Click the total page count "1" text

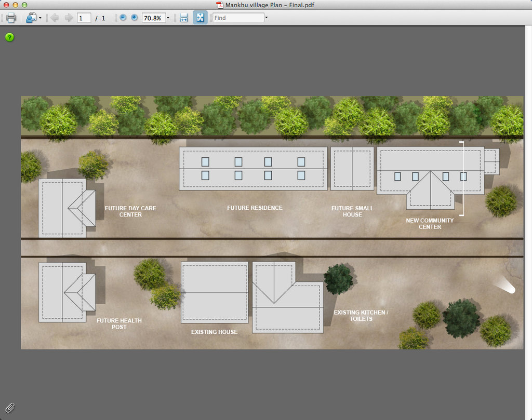(x=103, y=18)
